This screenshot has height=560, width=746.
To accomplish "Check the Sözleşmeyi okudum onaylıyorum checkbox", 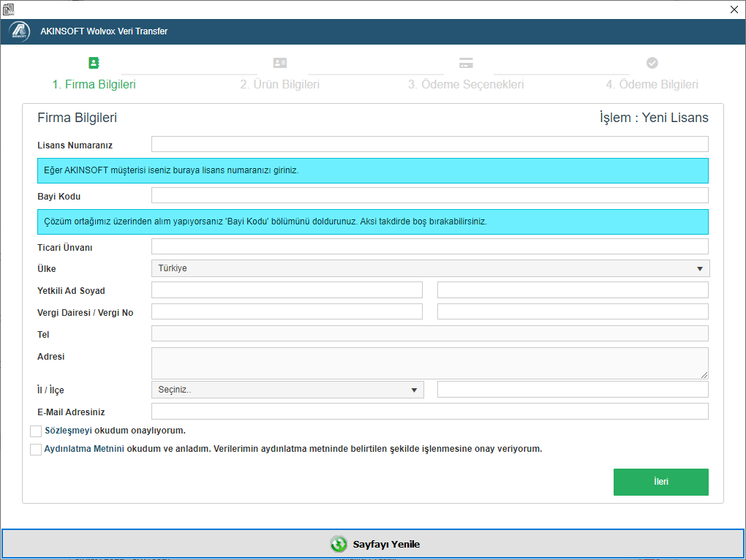I will [x=36, y=431].
